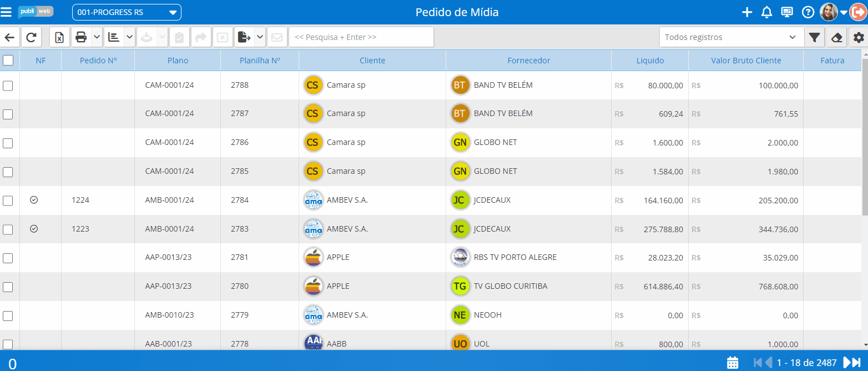Click the greyed cancel X box icon
This screenshot has width=868, height=371.
222,37
